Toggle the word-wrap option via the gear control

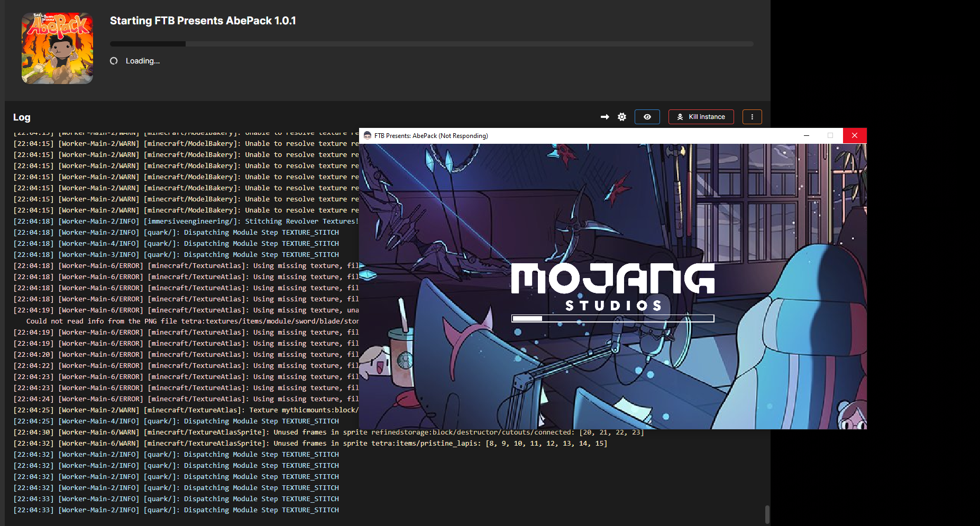[621, 117]
